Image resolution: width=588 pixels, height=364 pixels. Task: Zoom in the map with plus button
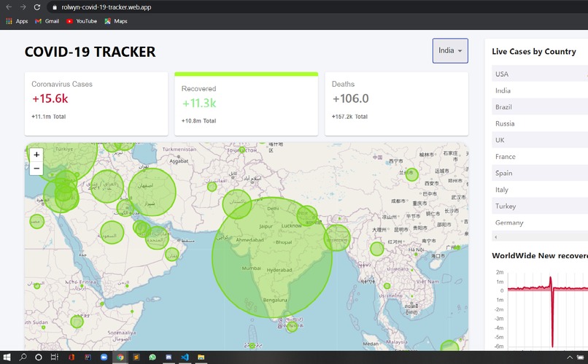point(36,155)
